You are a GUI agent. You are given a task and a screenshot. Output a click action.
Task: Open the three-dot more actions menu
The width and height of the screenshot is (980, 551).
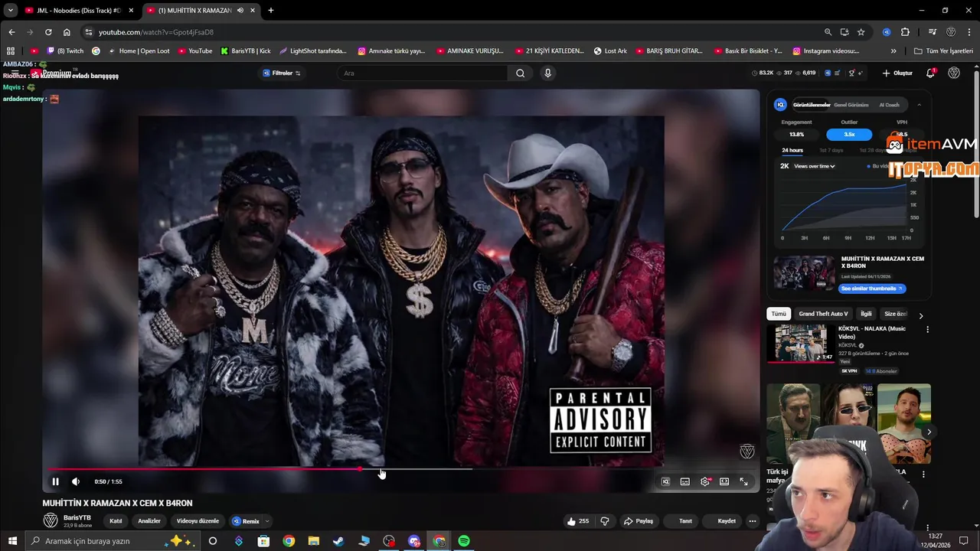pos(753,521)
